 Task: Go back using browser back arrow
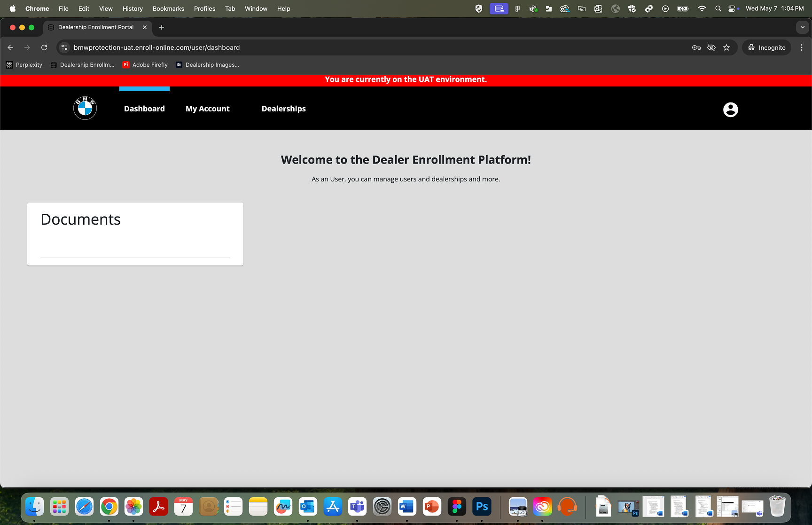(x=10, y=47)
